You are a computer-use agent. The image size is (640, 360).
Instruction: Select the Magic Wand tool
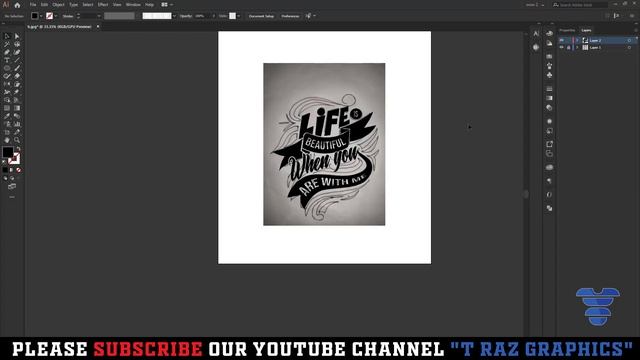[7, 44]
